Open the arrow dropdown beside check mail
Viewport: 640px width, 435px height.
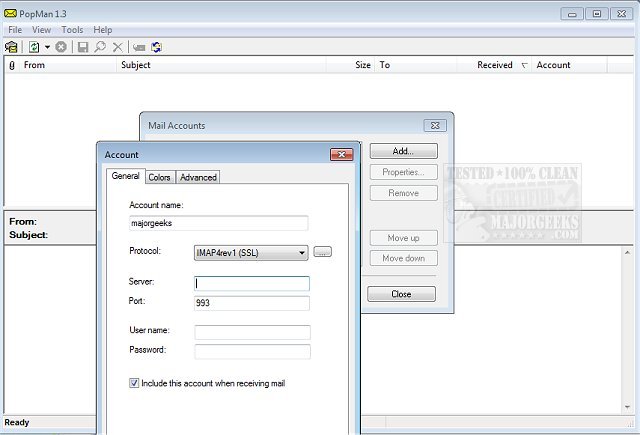(x=47, y=47)
